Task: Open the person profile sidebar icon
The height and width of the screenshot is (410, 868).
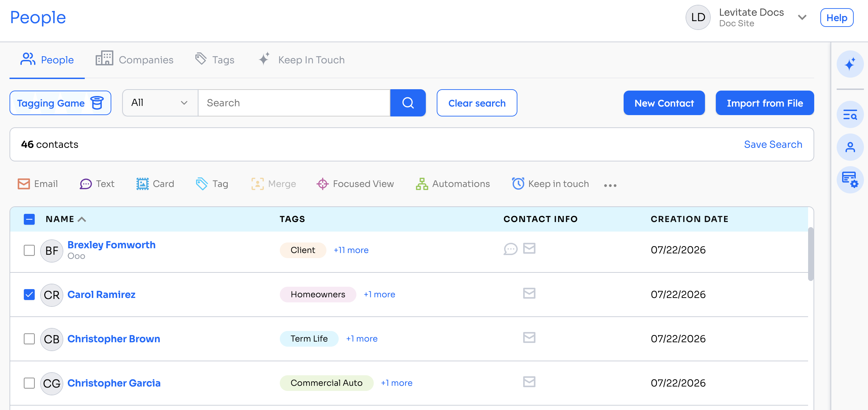Action: [850, 147]
